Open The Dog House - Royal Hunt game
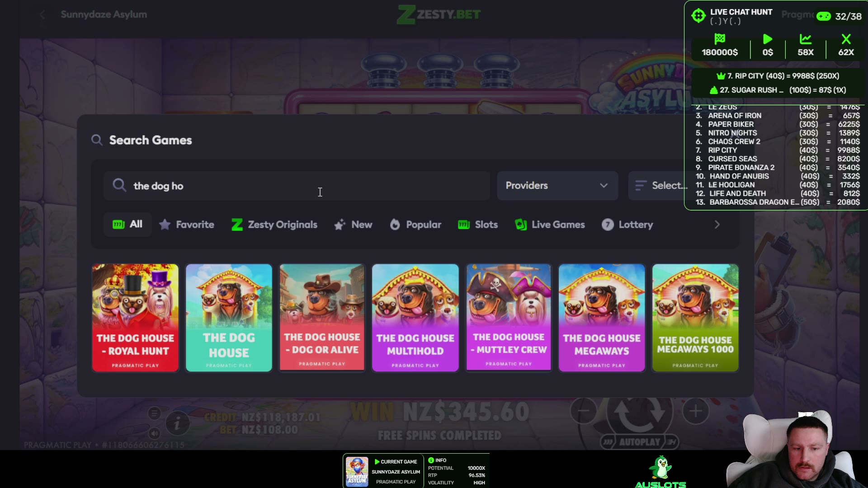This screenshot has height=488, width=868. click(135, 318)
